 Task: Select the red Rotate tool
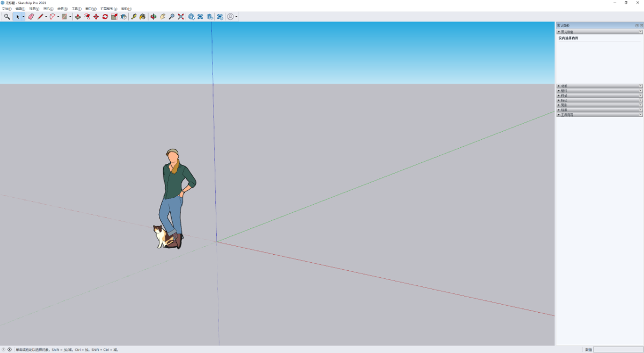tap(105, 17)
